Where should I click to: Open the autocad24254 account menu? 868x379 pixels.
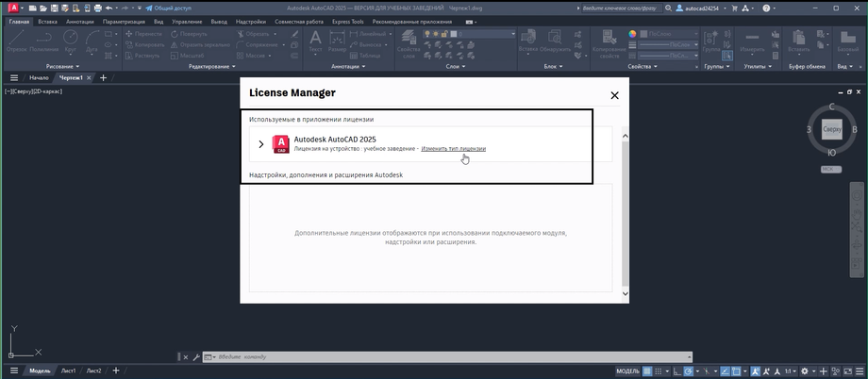700,8
